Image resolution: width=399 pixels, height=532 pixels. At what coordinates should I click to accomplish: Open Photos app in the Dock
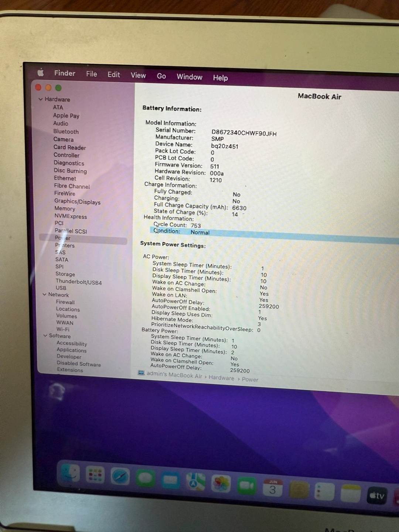click(x=221, y=484)
